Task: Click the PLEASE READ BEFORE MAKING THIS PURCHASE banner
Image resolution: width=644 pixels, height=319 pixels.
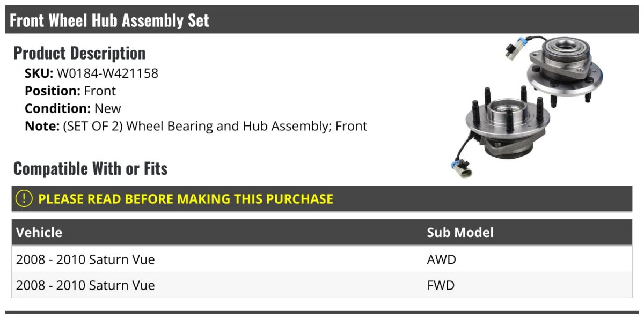Action: tap(186, 199)
